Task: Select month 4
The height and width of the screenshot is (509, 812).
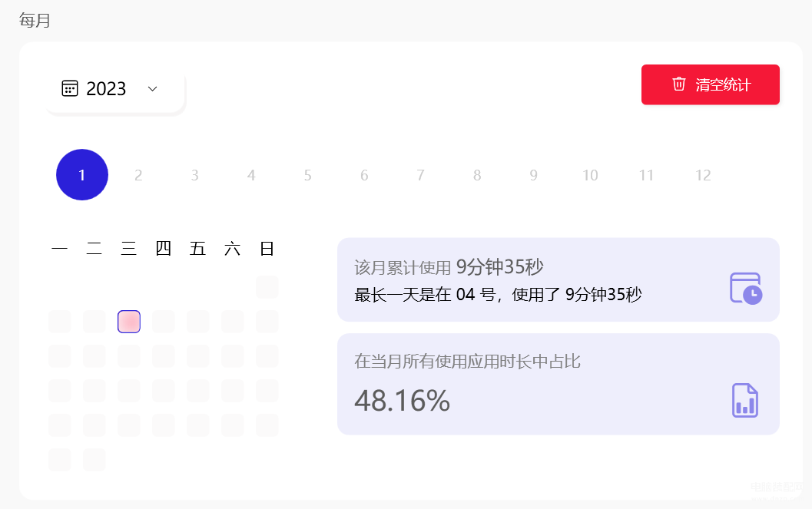Action: tap(251, 175)
